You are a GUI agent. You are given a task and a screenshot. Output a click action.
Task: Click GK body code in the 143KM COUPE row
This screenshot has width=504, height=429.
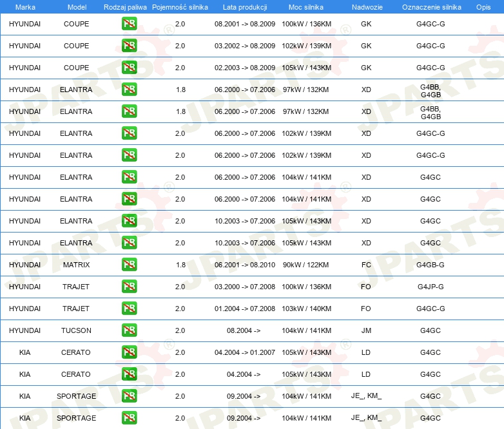[366, 68]
